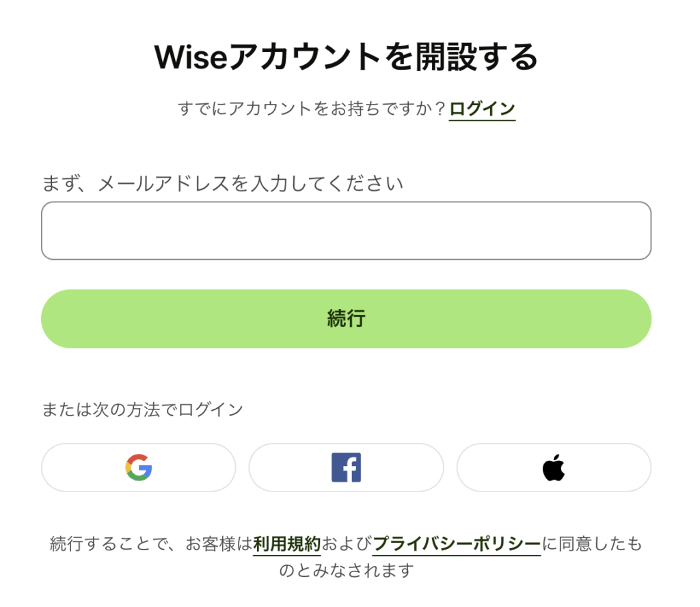This screenshot has height=607, width=700.
Task: Continue with the Apple sign-in button
Action: pyautogui.click(x=554, y=468)
